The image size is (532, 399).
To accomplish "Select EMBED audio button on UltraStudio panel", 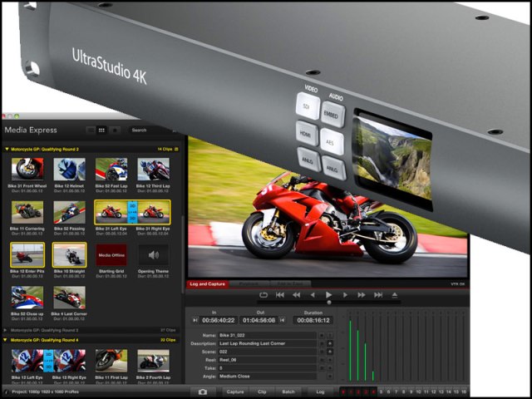I will 332,115.
